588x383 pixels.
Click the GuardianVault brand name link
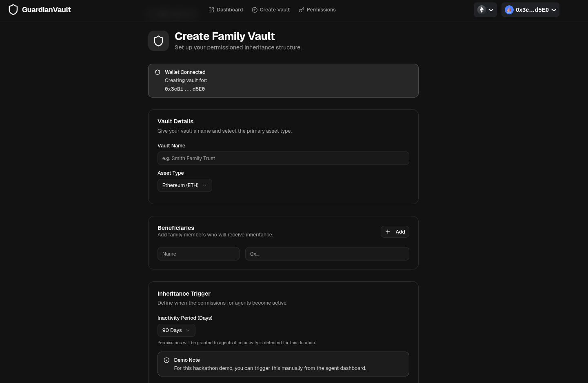tap(47, 10)
